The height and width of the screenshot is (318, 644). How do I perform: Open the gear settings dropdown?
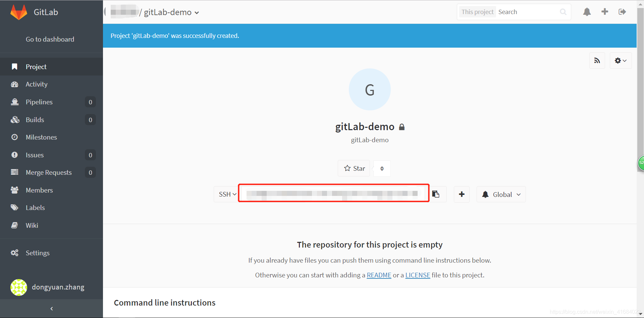(621, 60)
